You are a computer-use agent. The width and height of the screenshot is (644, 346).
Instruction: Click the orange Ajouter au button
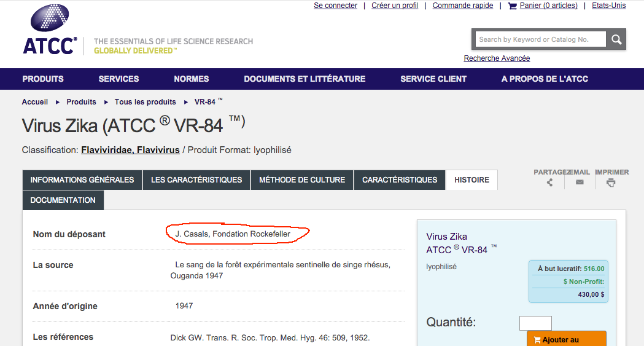click(x=567, y=339)
